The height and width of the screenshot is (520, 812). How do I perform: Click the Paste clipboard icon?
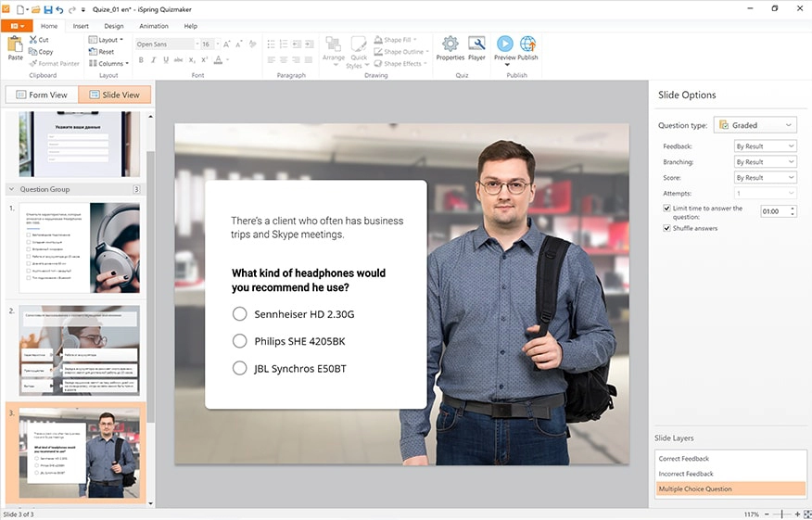[15, 47]
